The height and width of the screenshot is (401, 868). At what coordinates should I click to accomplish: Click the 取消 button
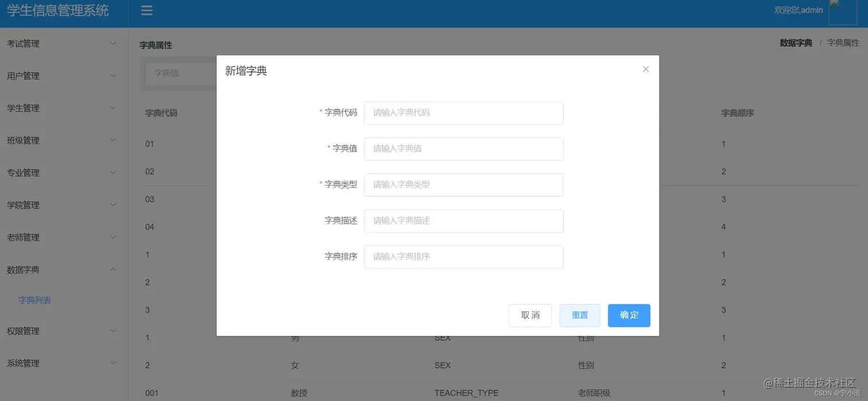530,315
